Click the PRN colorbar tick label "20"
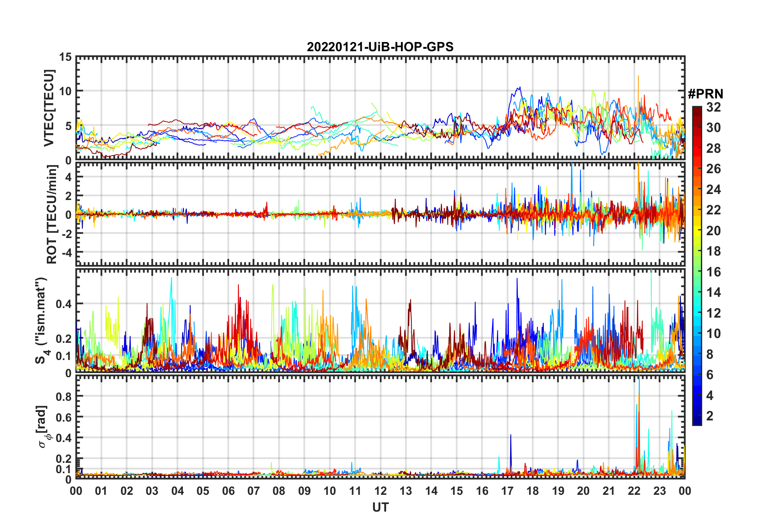Viewport: 761px width, 532px height. tap(713, 231)
